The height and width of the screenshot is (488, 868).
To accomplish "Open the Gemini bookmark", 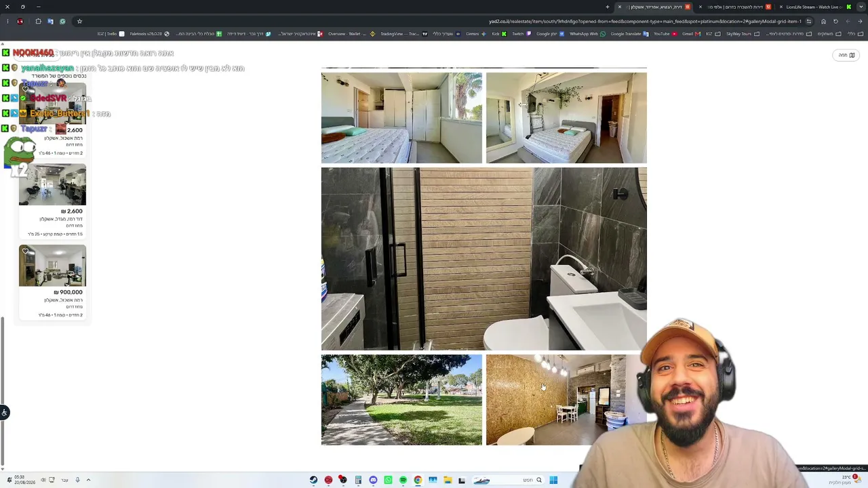I will [x=475, y=34].
